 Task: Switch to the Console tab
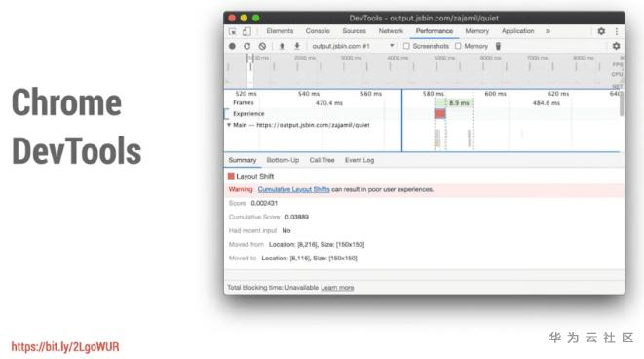pyautogui.click(x=318, y=31)
